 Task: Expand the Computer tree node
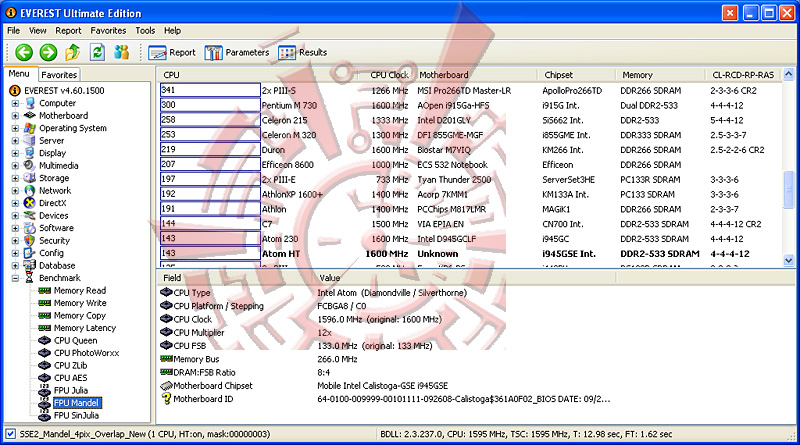click(x=15, y=103)
